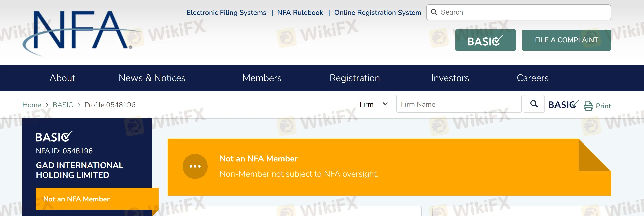Open the News & Notices menu
644x216 pixels.
pos(152,78)
